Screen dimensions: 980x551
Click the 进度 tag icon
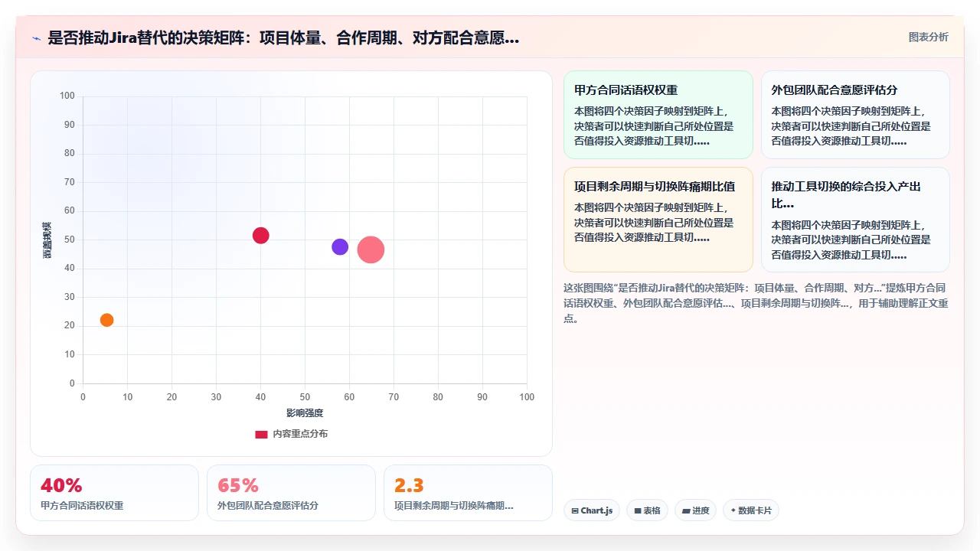(686, 510)
